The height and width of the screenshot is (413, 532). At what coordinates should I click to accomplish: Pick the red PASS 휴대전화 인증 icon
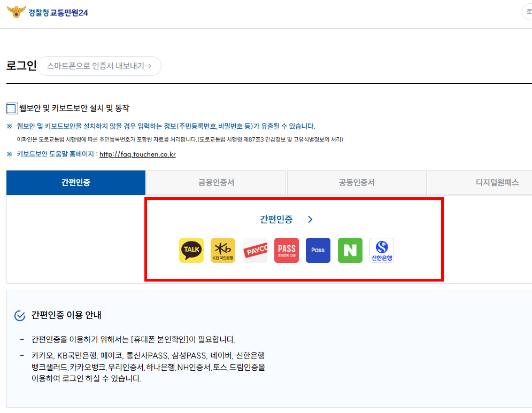point(287,250)
